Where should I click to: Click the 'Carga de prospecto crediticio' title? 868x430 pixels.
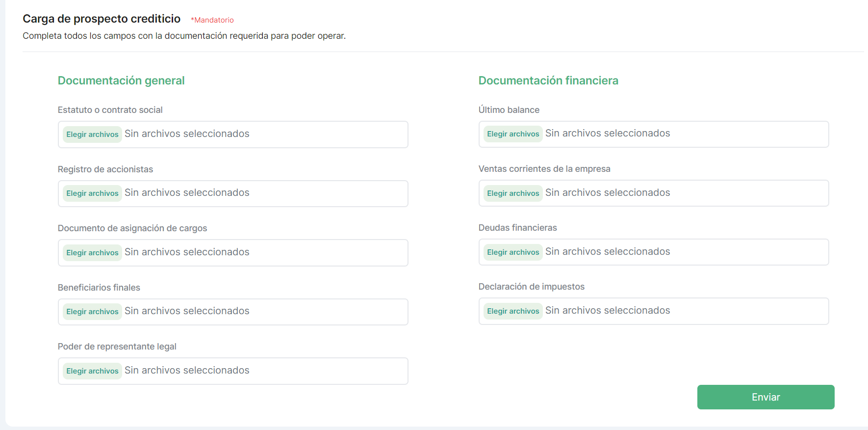coord(102,19)
